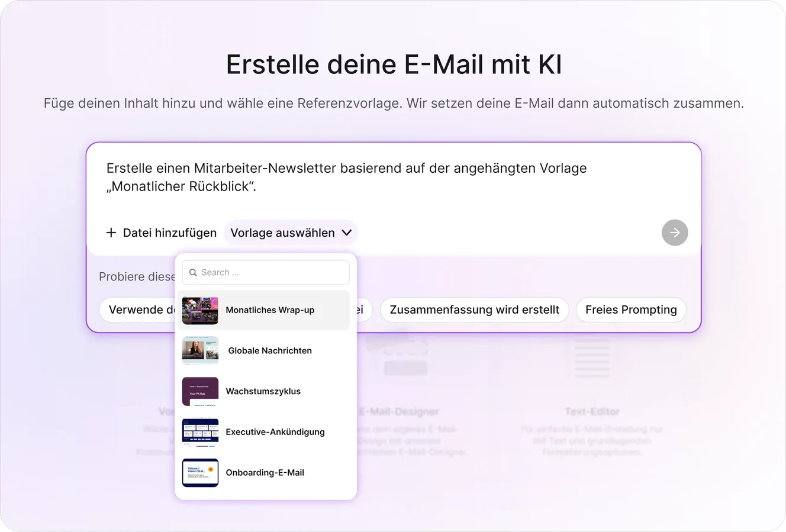
Task: Click the Onboarding-E-Mail thumbnail image
Action: pyautogui.click(x=200, y=473)
